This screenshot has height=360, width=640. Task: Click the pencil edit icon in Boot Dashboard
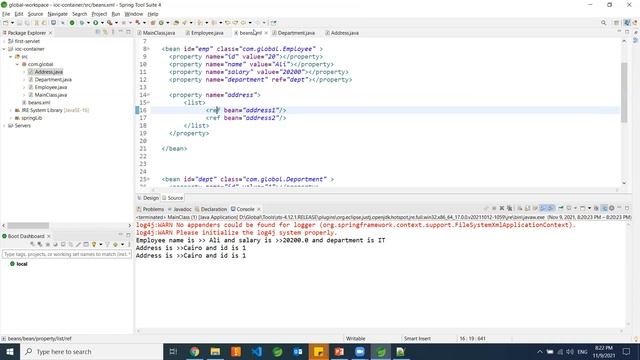click(78, 244)
